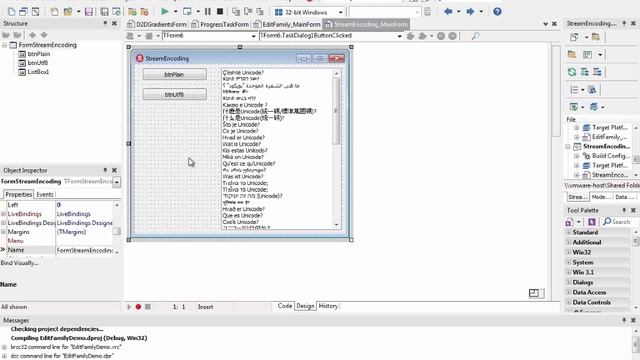Click the Collapse All icon in the project panel
The width and height of the screenshot is (640, 360).
click(597, 72)
